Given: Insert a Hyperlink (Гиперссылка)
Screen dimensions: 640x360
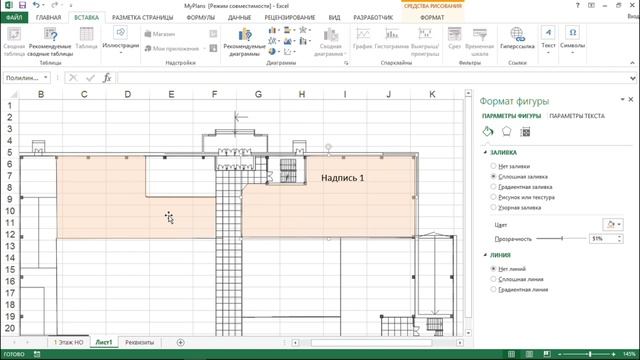Looking at the screenshot, I should (517, 39).
